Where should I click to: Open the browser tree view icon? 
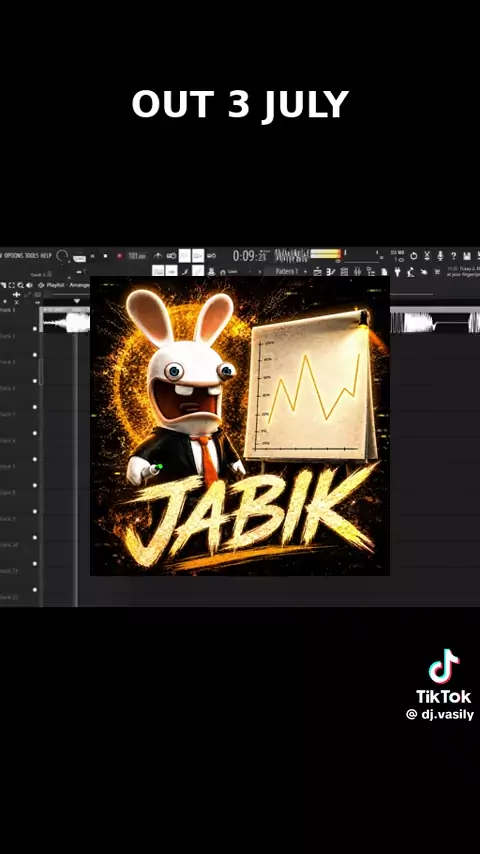click(x=370, y=271)
